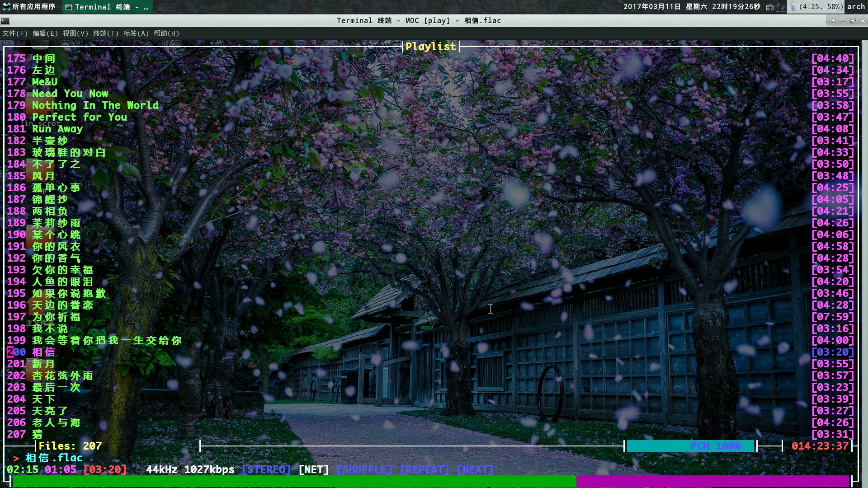Open the 所有应用程序 applications menu icon
868x488 pixels.
[x=6, y=7]
